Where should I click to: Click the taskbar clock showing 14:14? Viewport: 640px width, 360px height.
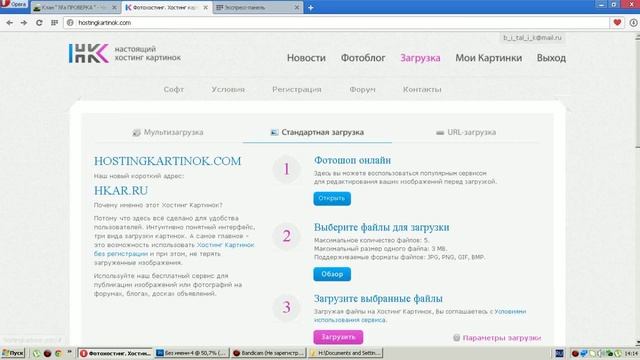[631, 353]
